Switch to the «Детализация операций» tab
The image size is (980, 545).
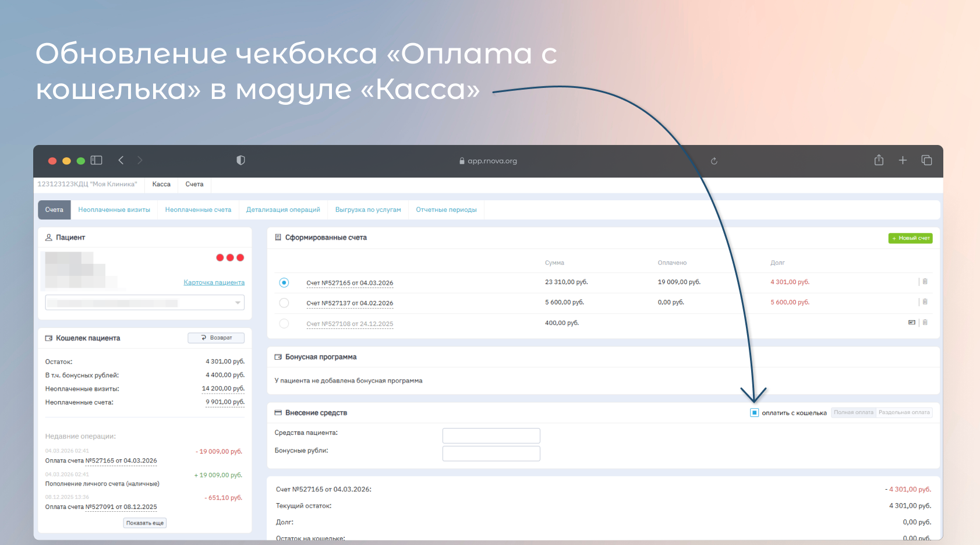(283, 210)
